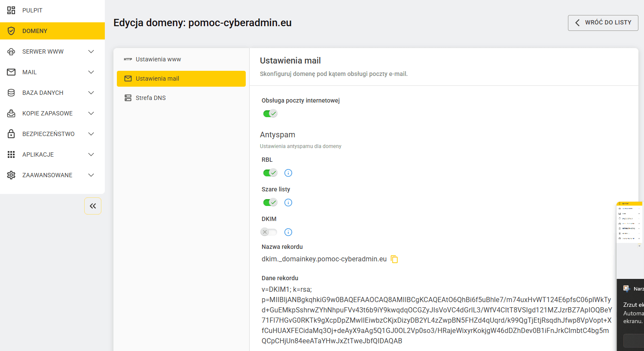Expand the Zaawansowane section chevron
Image resolution: width=644 pixels, height=351 pixels.
91,175
